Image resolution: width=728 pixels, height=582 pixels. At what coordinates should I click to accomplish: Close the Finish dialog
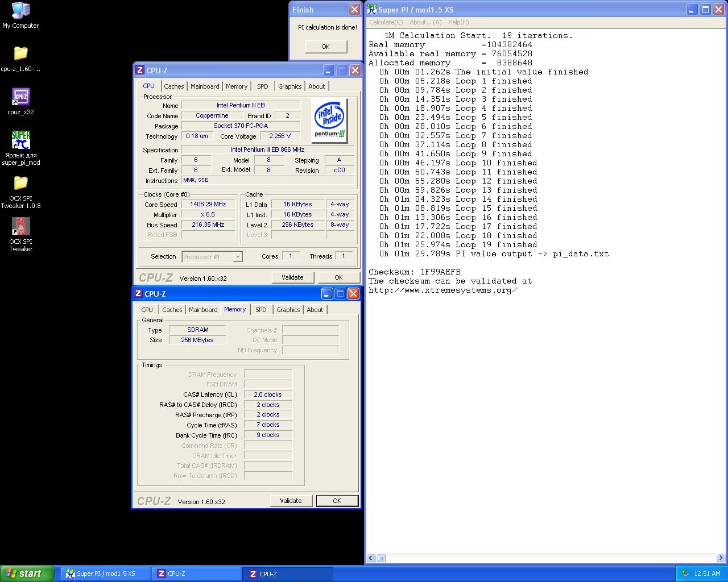coord(354,10)
